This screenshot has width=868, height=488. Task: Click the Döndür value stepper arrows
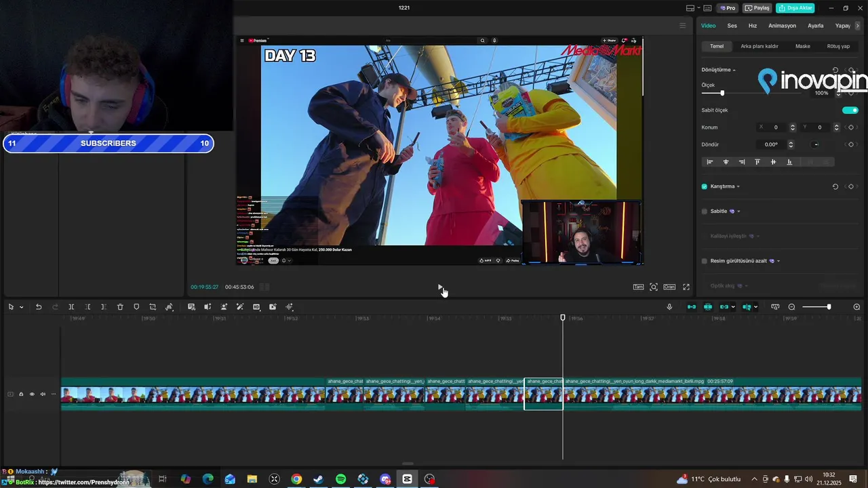(x=791, y=144)
